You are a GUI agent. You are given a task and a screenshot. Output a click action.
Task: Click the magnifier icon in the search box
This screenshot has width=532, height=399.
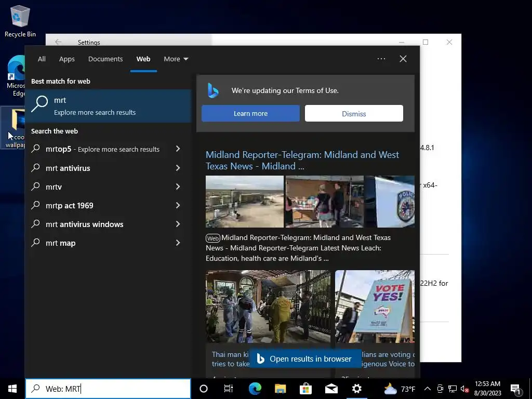click(x=36, y=389)
